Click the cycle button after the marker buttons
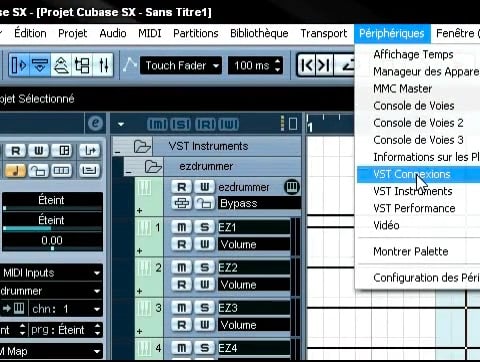 (345, 65)
